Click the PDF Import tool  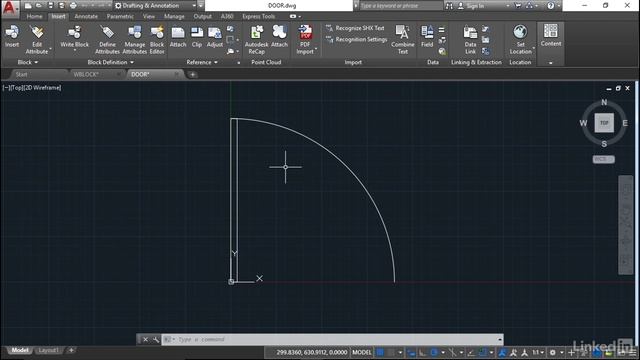[x=305, y=40]
